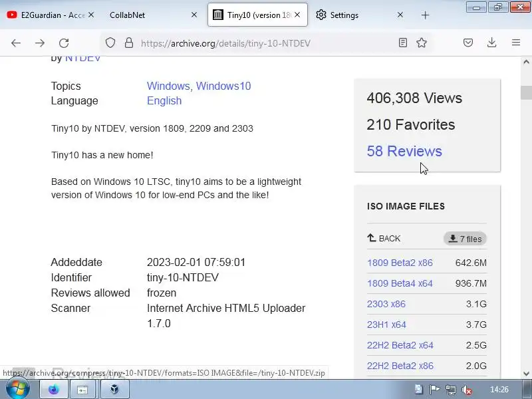The image size is (532, 399).
Task: Open muted volume icon in system tray
Action: pyautogui.click(x=467, y=390)
